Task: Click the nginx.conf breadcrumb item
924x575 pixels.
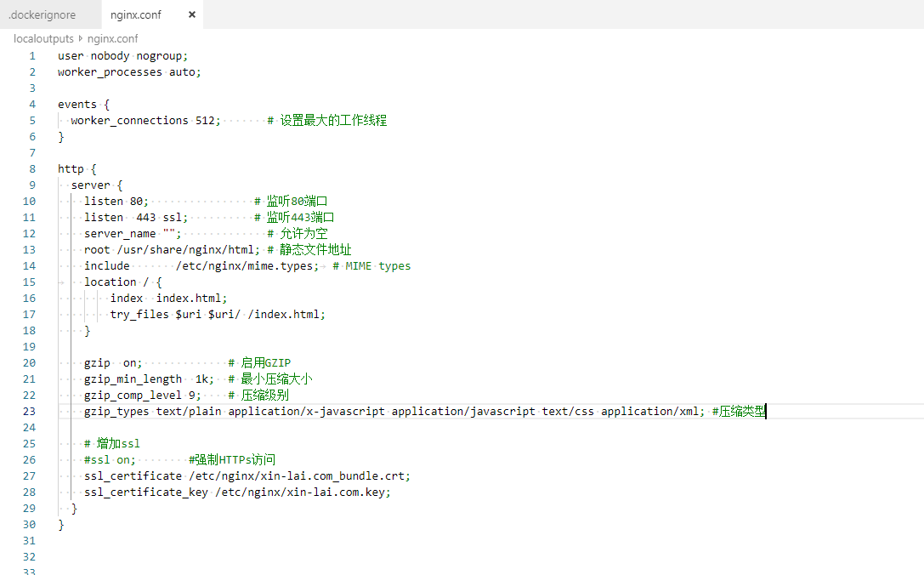Action: click(x=112, y=38)
